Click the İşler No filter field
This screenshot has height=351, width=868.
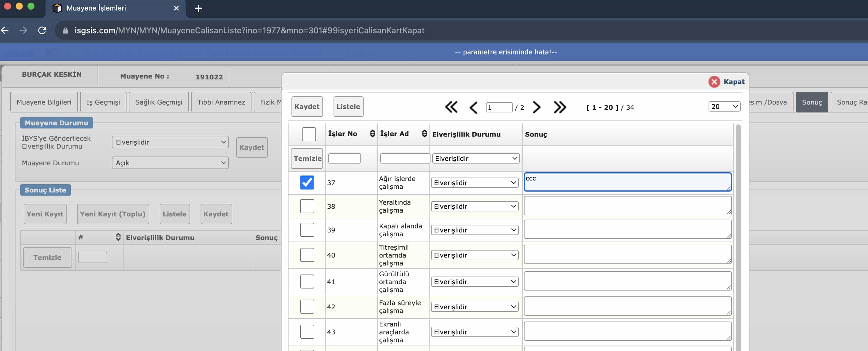click(344, 158)
